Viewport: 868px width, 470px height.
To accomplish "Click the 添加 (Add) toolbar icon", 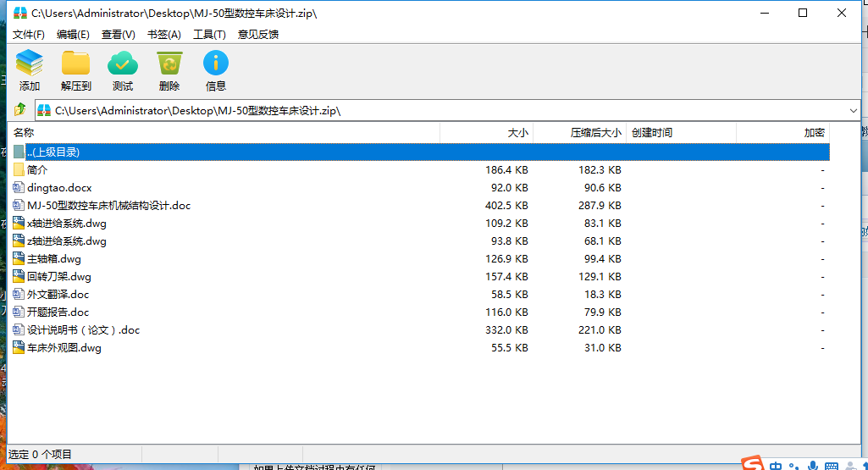I will (30, 63).
